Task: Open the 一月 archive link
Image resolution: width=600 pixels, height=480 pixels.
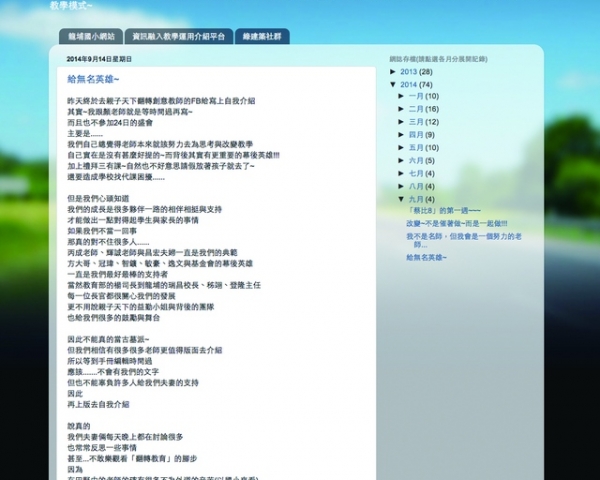Action: pyautogui.click(x=416, y=96)
